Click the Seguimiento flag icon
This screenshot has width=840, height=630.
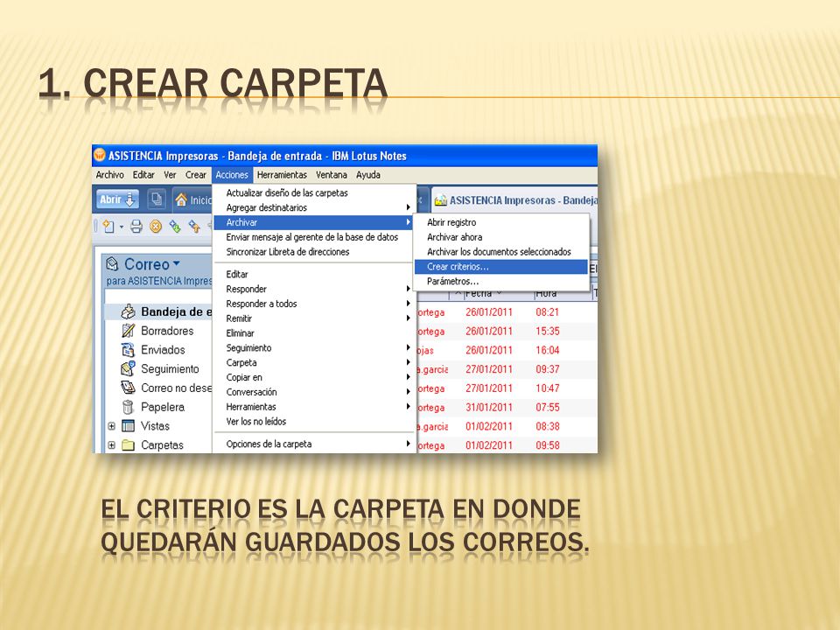coord(128,368)
